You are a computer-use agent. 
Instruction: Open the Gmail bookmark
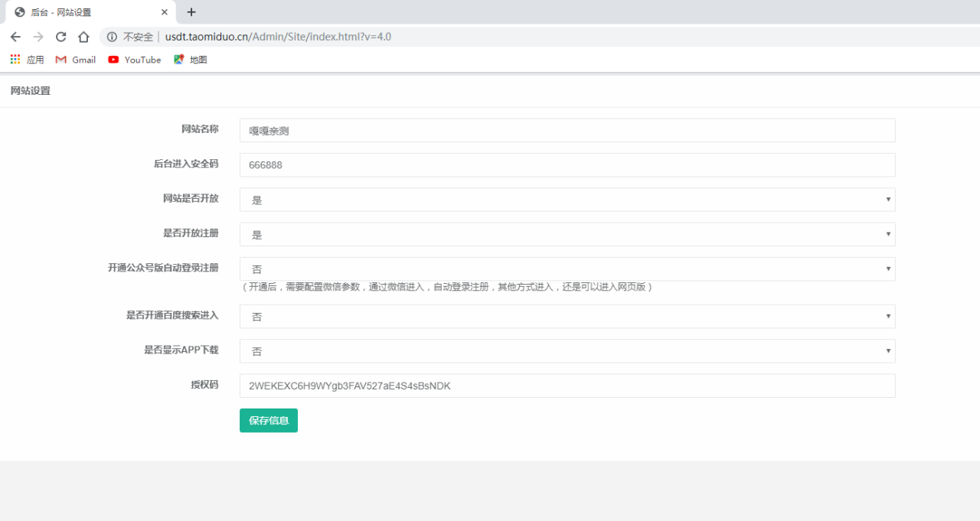pyautogui.click(x=76, y=60)
